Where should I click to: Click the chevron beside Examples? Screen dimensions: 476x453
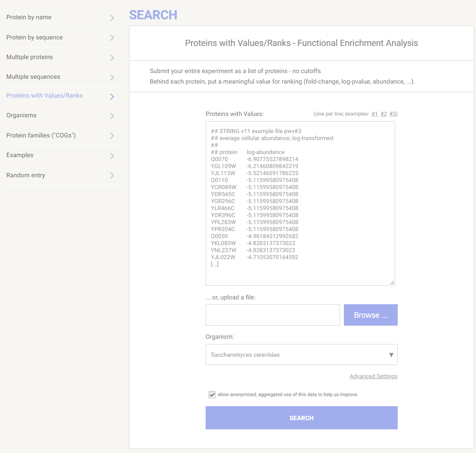coord(112,155)
